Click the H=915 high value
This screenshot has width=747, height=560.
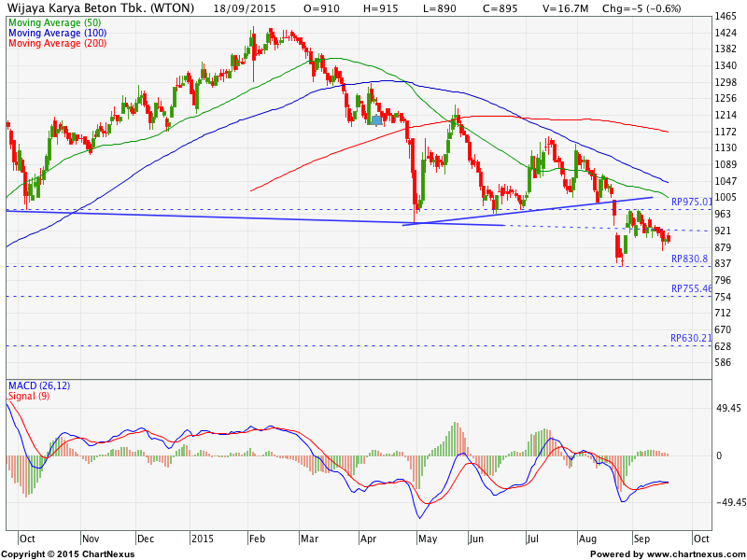(381, 8)
